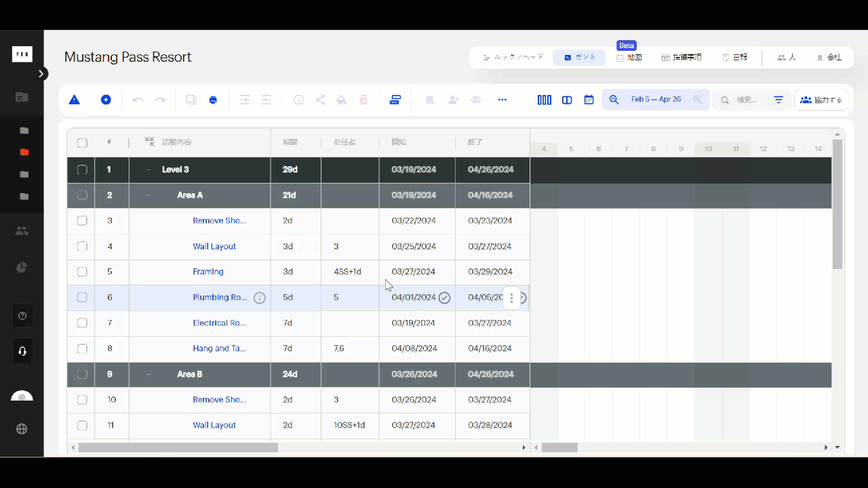Click the three-column view icon
868x488 pixels.
(x=545, y=100)
